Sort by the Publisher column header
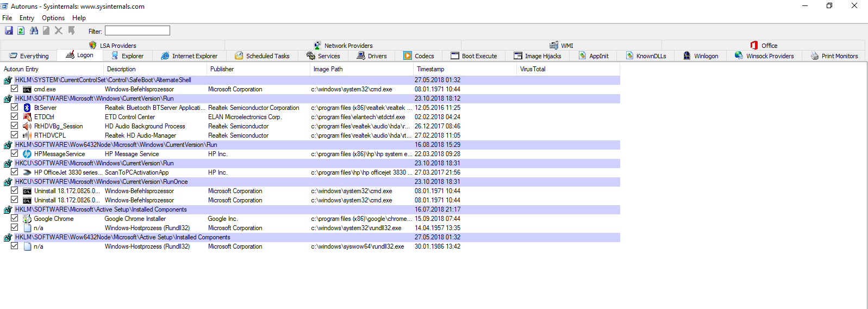 tap(258, 69)
